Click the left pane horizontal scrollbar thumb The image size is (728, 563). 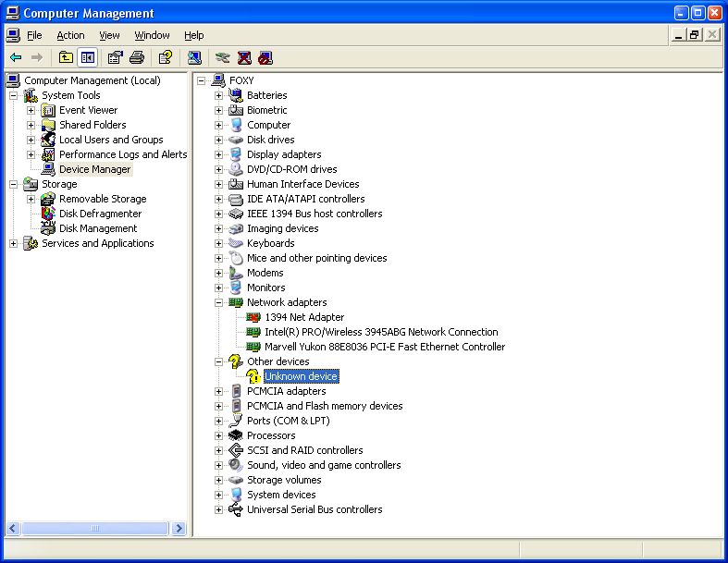[95, 528]
